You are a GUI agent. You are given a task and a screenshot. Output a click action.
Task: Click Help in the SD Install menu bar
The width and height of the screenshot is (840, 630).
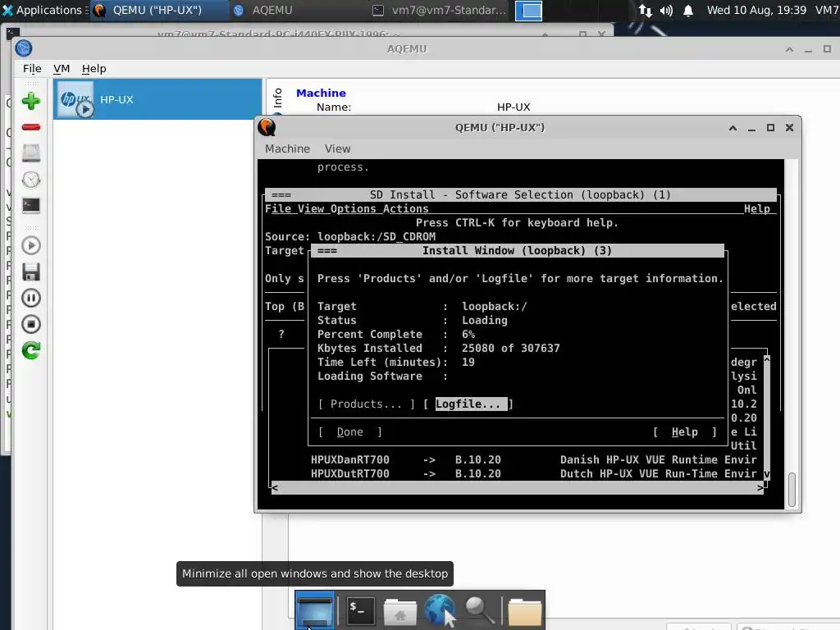(757, 209)
